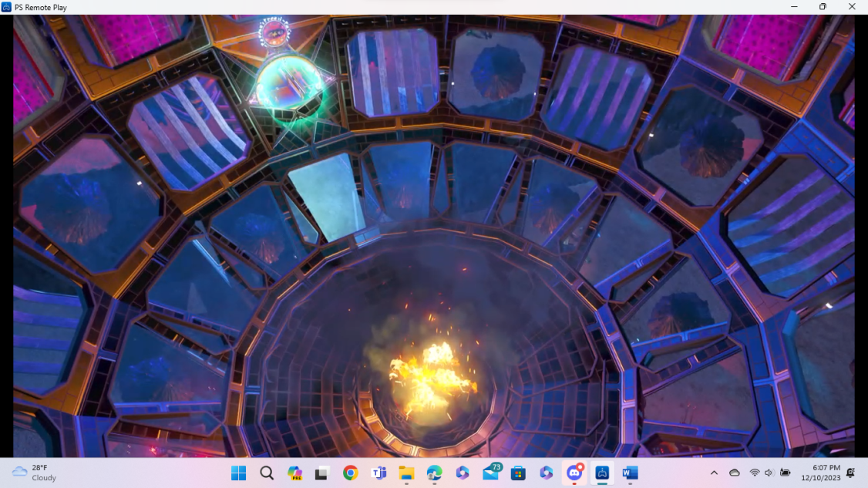Click the OneDrive cloud tray icon
868x488 pixels.
coord(735,473)
